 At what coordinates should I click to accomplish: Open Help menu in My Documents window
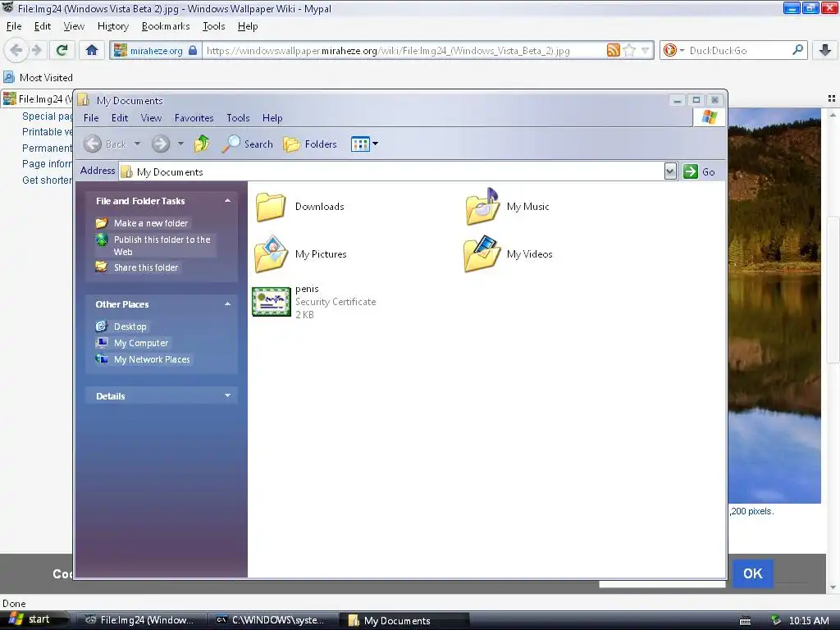(272, 118)
